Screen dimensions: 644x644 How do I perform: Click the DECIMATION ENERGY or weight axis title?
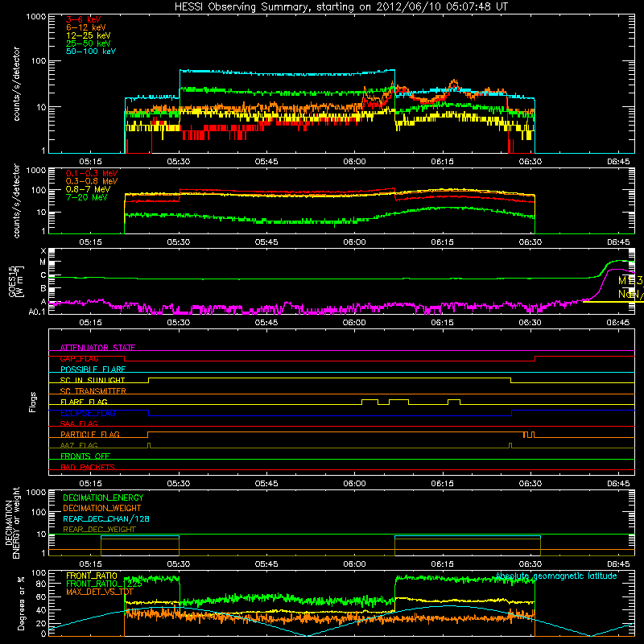[13, 522]
